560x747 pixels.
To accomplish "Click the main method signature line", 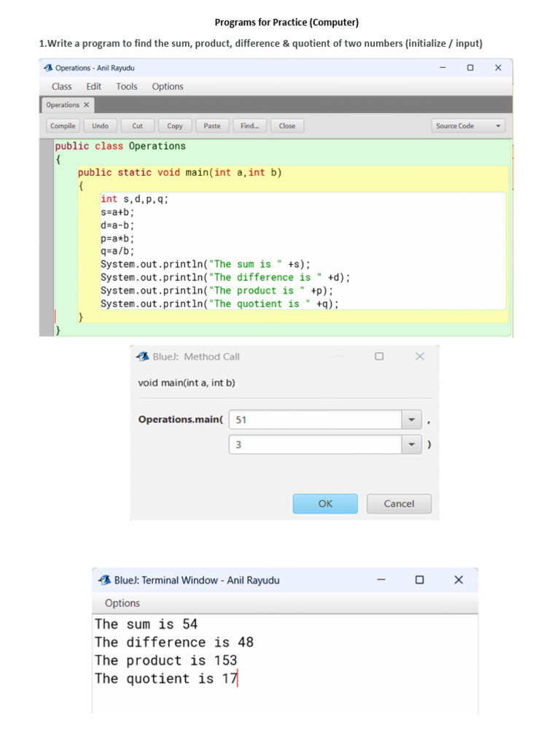I will (180, 172).
